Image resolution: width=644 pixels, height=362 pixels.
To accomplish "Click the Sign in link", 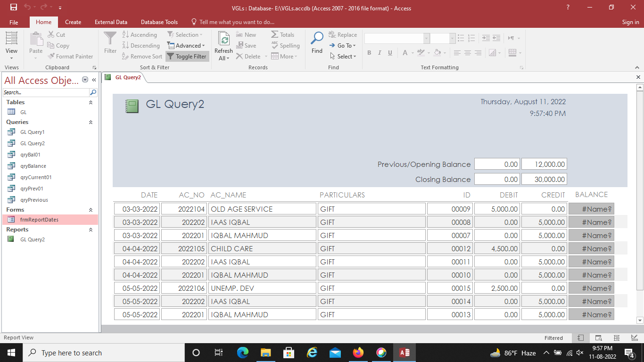I will [x=630, y=22].
